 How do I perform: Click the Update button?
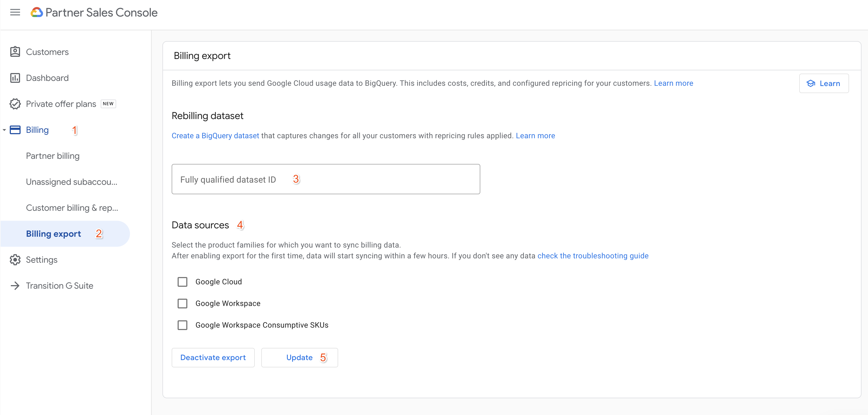(299, 357)
